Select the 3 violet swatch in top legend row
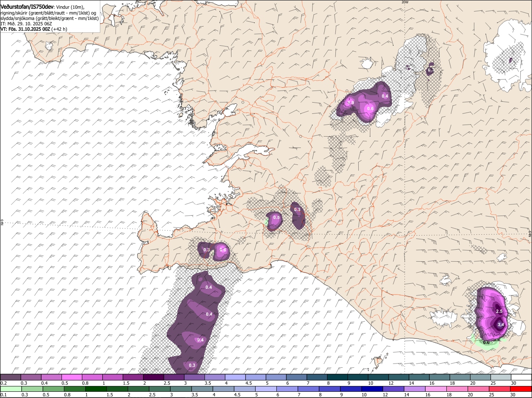The width and height of the screenshot is (532, 398). point(195,377)
